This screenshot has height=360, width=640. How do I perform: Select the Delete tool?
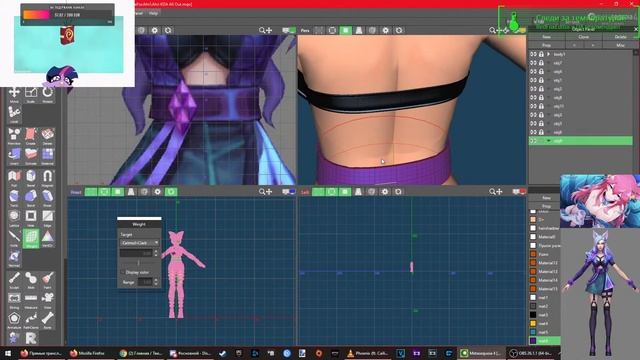[x=47, y=136]
